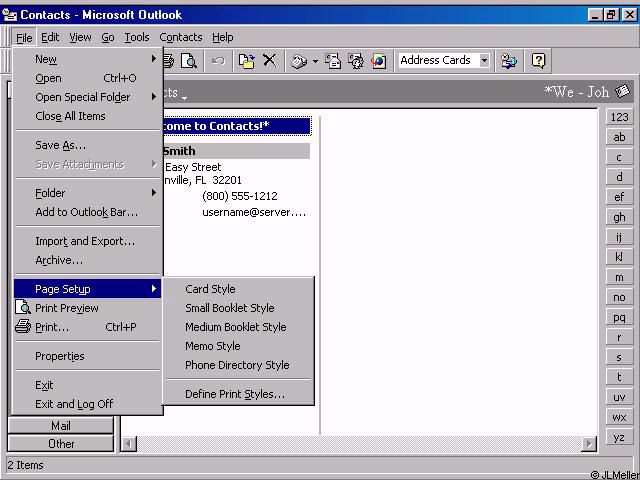Jump to the 123 index tab
Screen dimensions: 640x480
pos(619,117)
